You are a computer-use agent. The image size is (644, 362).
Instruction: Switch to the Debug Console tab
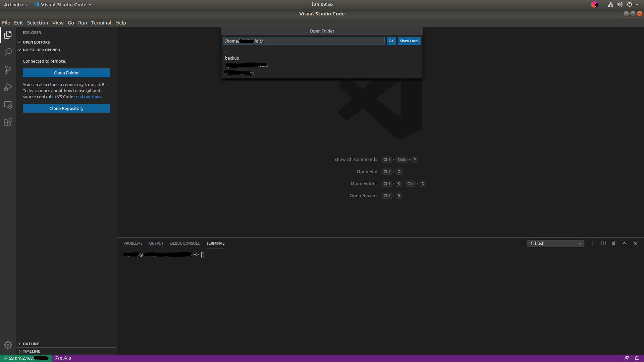click(185, 243)
